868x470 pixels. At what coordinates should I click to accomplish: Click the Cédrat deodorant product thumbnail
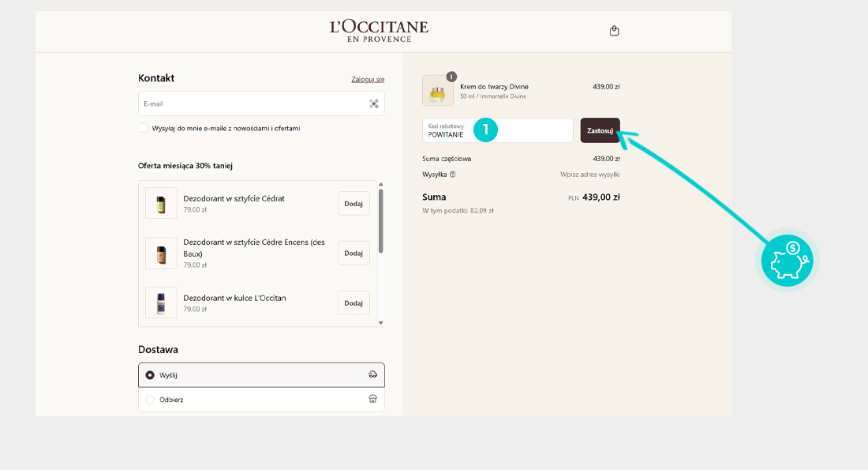161,203
